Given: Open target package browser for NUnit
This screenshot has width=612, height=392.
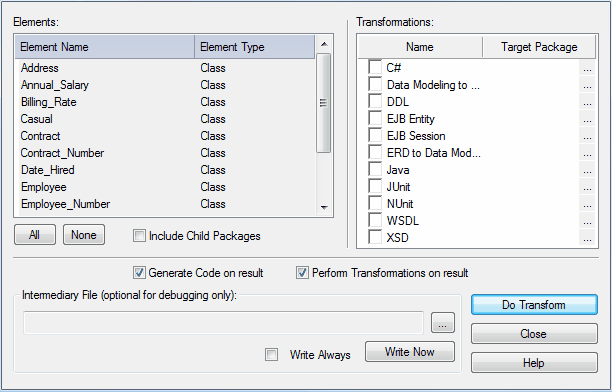Looking at the screenshot, I should (x=587, y=204).
